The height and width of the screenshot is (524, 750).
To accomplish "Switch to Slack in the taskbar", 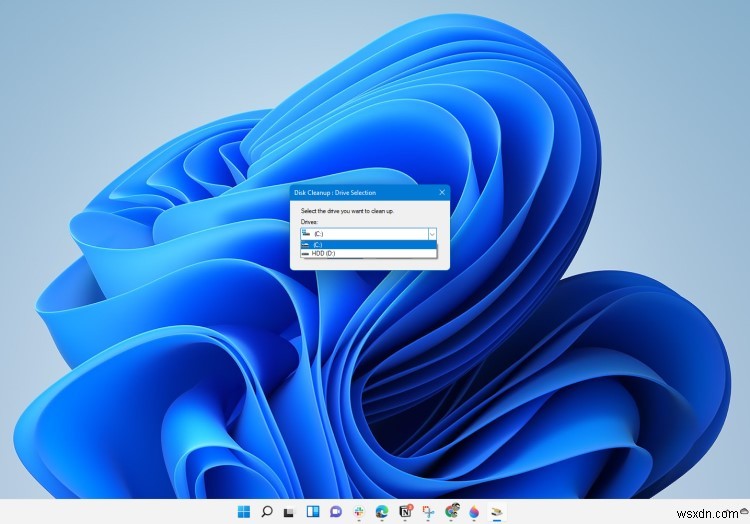I will 359,512.
